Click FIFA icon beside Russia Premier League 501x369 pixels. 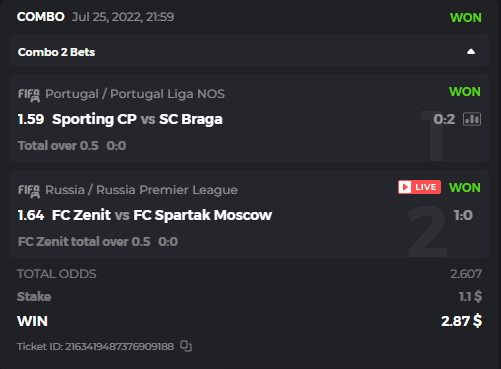pos(29,191)
